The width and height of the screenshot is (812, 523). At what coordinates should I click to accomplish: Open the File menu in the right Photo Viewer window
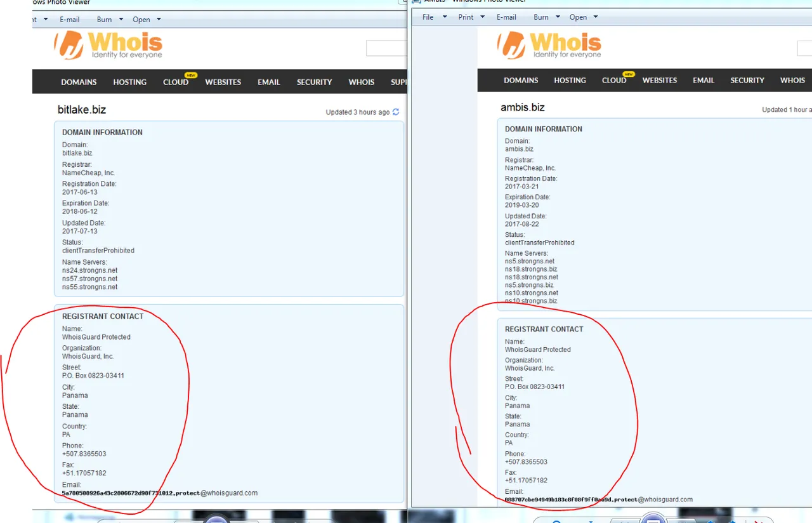click(435, 17)
